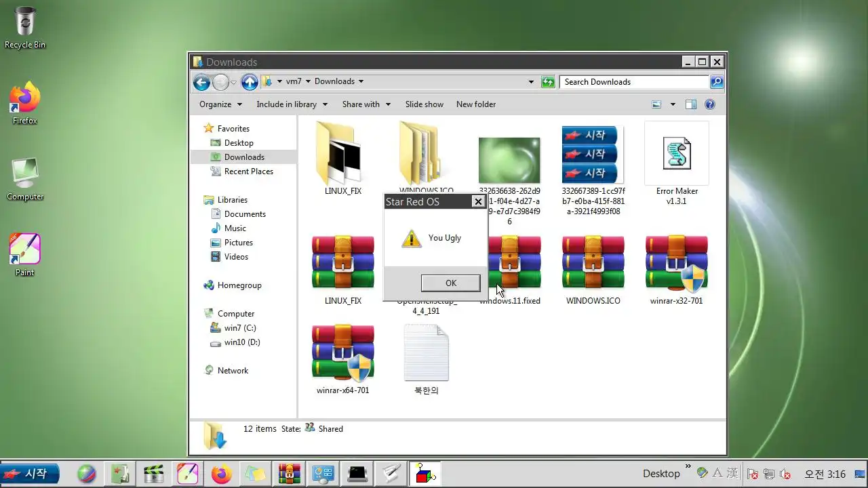Viewport: 868px width, 488px height.
Task: Click the globe icon in the taskbar
Action: click(86, 474)
